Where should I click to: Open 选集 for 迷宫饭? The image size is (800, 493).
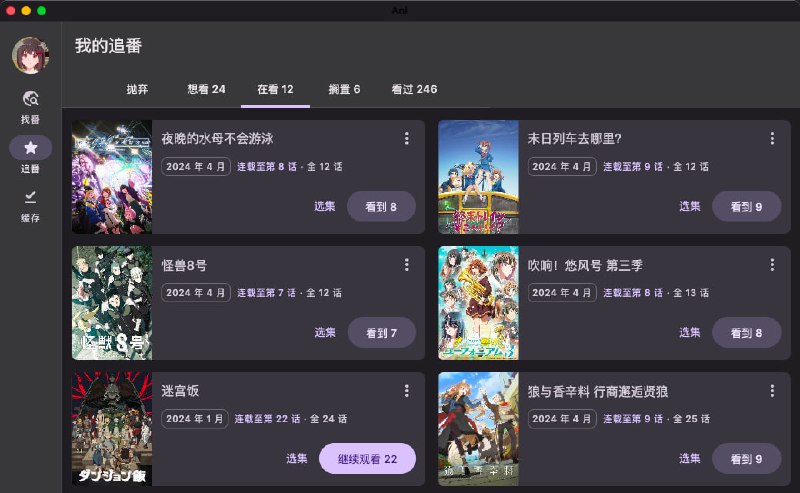tap(296, 458)
